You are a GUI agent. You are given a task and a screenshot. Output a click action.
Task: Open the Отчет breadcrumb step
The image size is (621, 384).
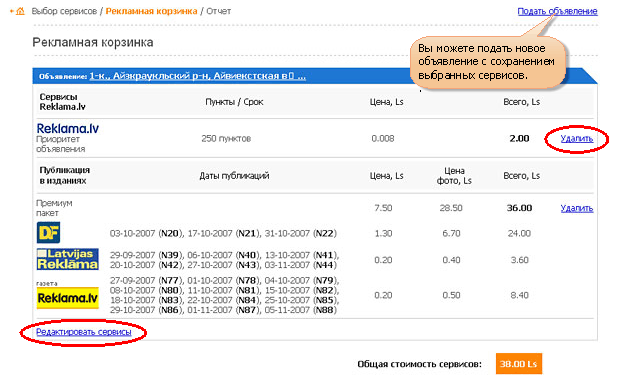[219, 11]
